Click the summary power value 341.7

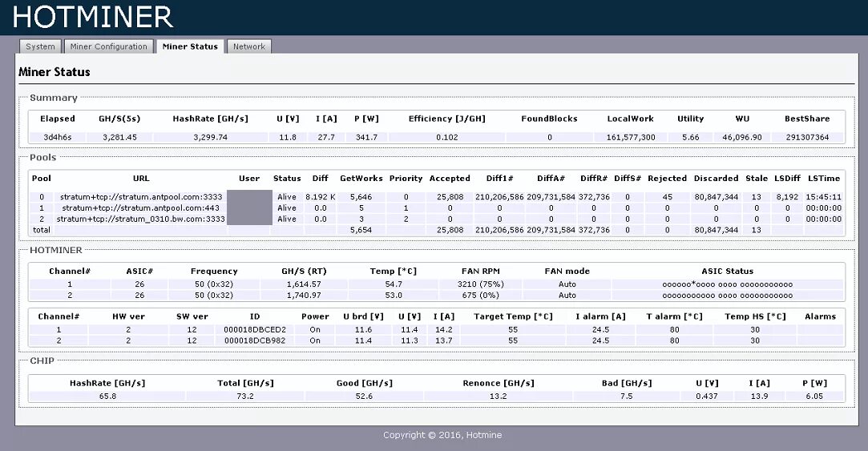(x=366, y=137)
